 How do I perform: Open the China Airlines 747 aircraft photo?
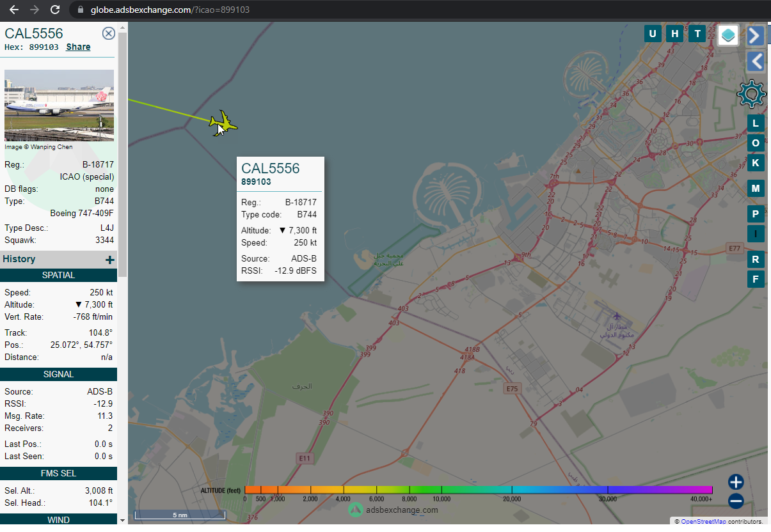tap(59, 106)
